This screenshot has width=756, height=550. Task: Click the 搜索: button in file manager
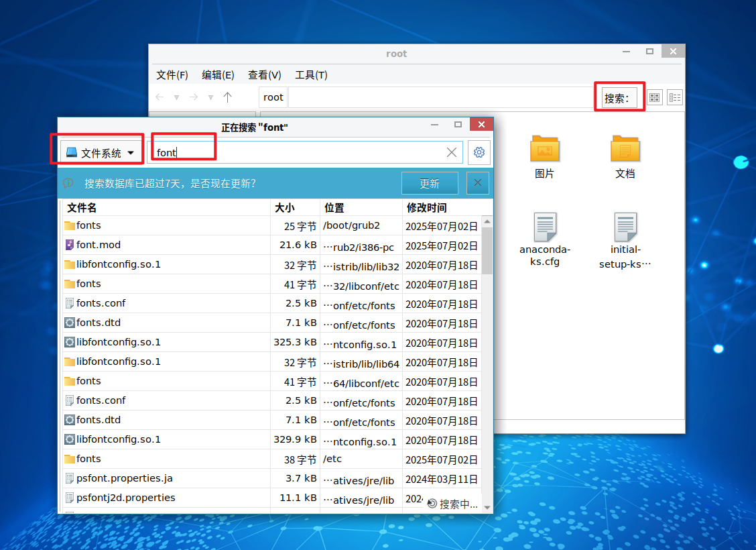tap(617, 98)
